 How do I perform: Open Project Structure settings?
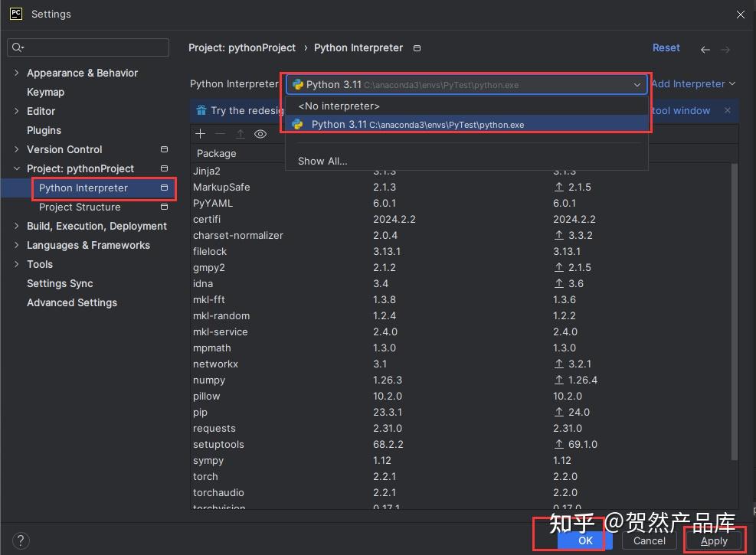tap(80, 207)
